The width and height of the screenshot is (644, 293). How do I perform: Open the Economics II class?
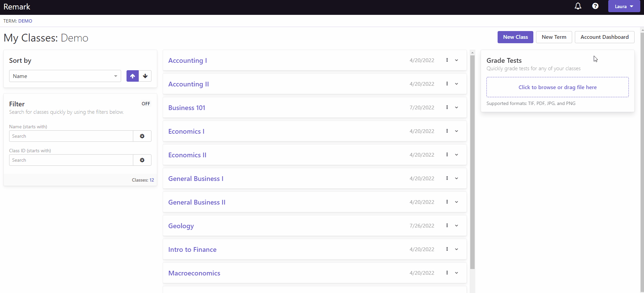(187, 155)
